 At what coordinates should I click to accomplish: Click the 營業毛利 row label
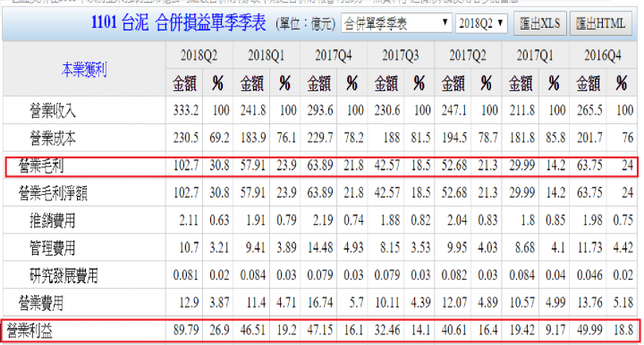[41, 165]
